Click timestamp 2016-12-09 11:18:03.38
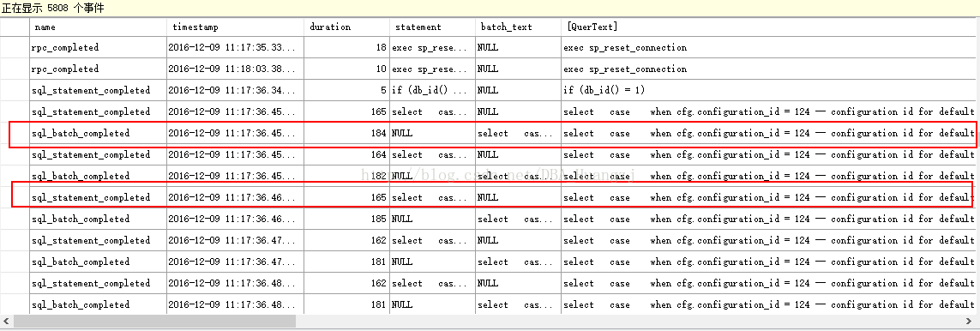 click(231, 69)
